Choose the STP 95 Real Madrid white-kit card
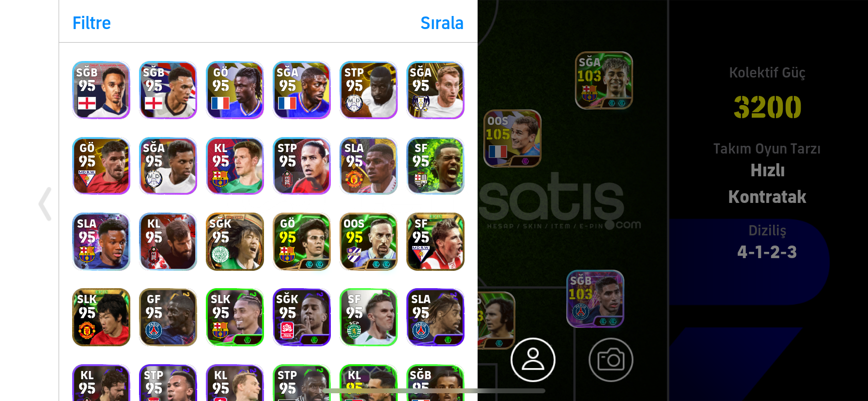The height and width of the screenshot is (401, 868). point(369,90)
